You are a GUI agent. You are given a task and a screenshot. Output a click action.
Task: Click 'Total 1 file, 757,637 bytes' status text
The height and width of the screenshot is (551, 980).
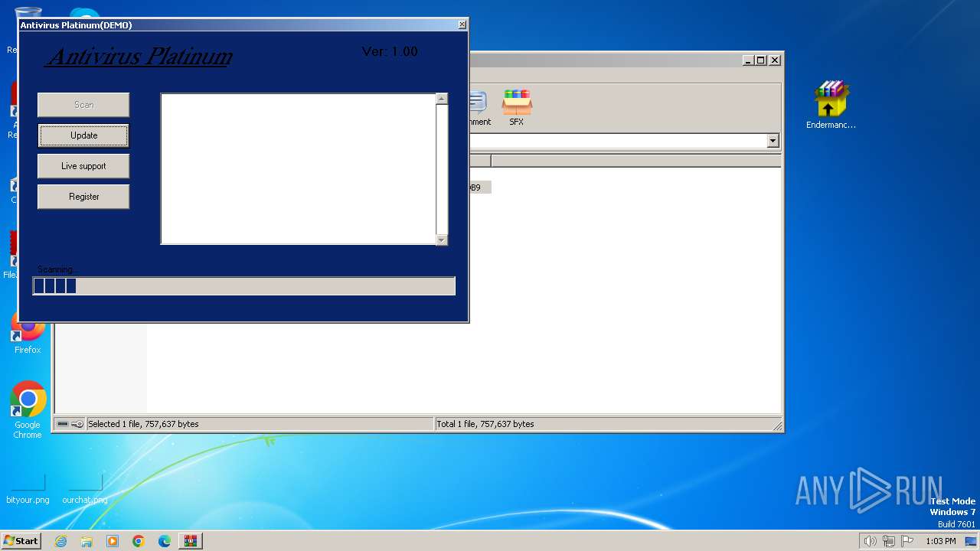485,424
